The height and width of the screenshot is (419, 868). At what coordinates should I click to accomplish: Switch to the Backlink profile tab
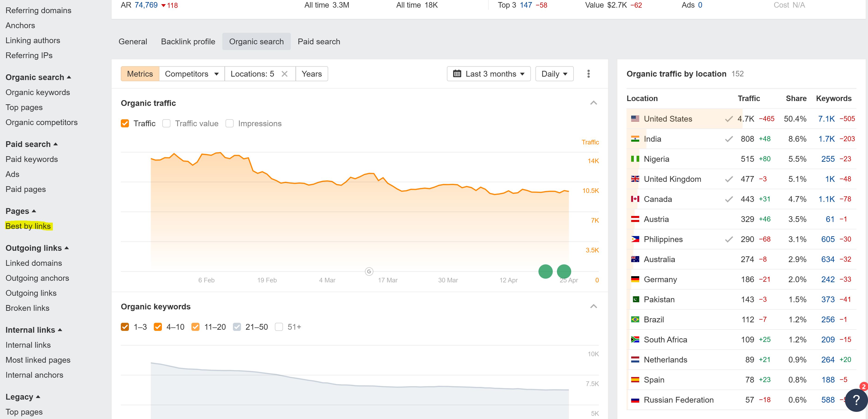pos(188,42)
